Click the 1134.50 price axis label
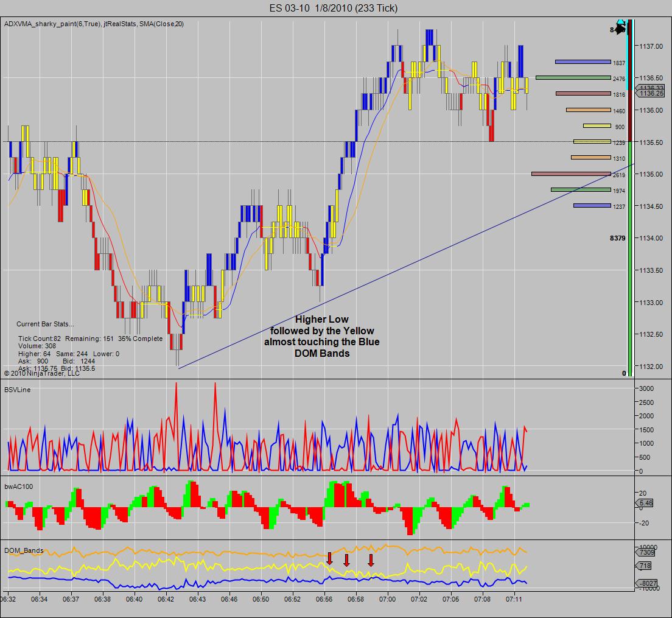The image size is (672, 618). (x=651, y=206)
